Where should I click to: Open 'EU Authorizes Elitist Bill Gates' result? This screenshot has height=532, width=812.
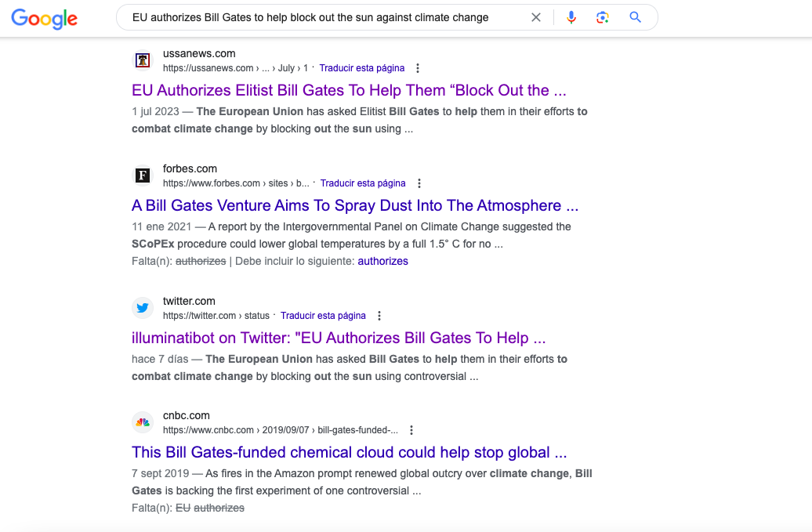(349, 91)
